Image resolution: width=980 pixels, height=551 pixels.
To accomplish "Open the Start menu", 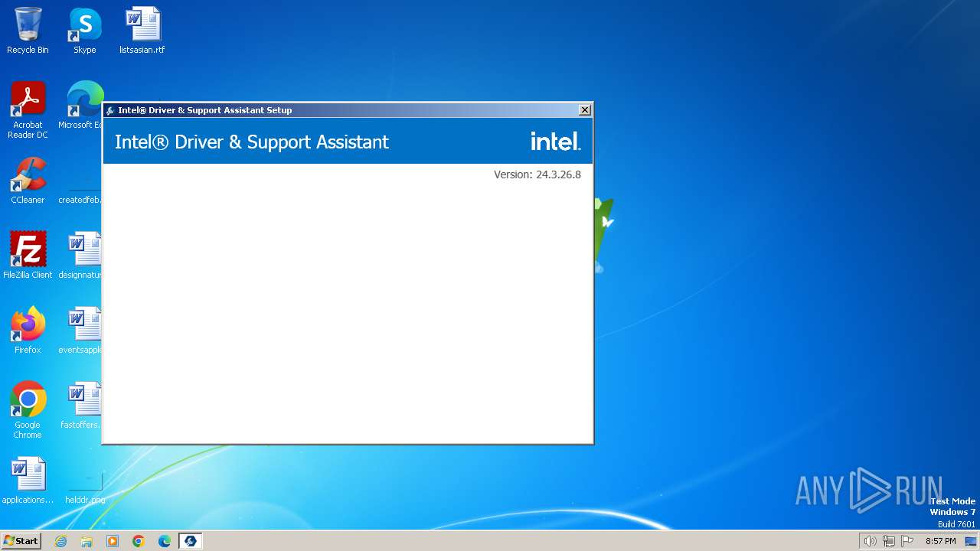I will point(21,541).
